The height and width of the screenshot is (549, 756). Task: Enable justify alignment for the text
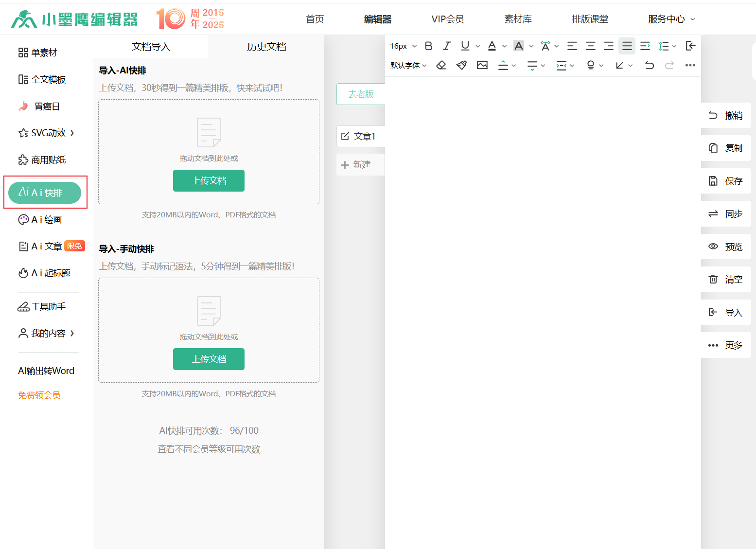click(627, 46)
